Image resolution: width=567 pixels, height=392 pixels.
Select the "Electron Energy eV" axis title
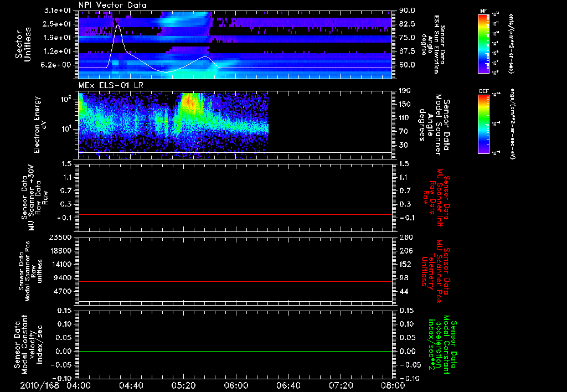pyautogui.click(x=40, y=125)
